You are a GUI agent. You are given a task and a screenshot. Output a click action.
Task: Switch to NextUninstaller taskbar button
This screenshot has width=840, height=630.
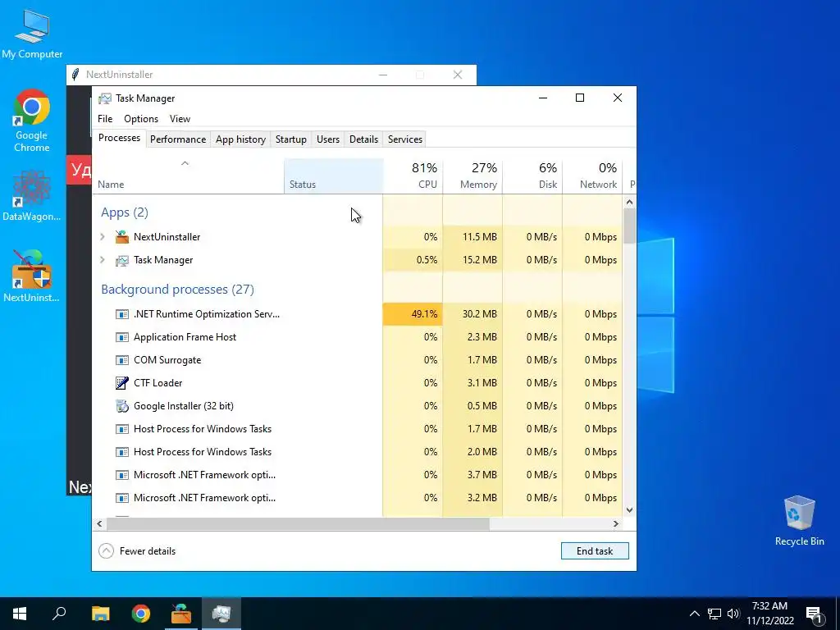click(181, 614)
